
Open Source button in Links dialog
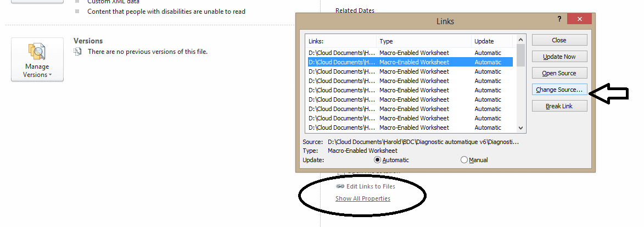click(x=559, y=73)
